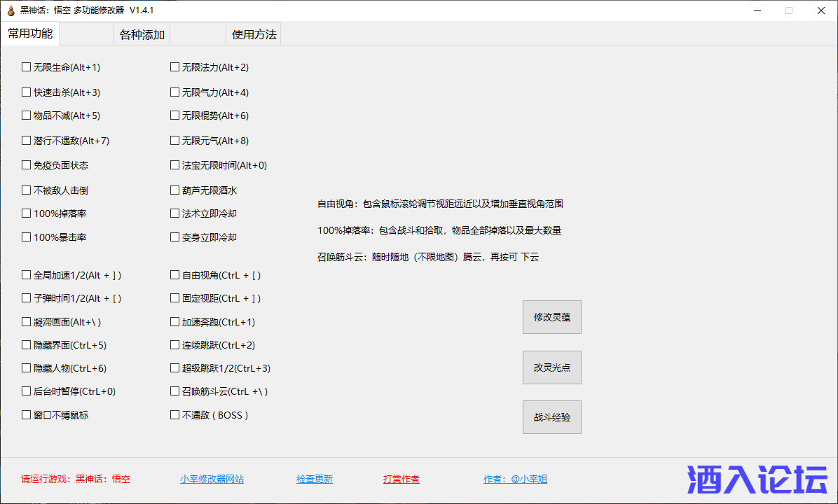Open the 使用方法 tab
Image resolution: width=838 pixels, height=504 pixels.
tap(254, 35)
